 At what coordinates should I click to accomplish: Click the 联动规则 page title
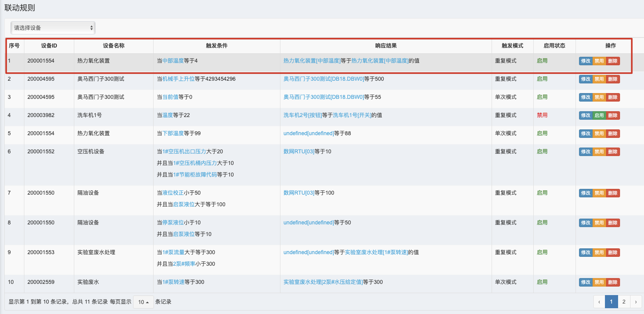20,8
